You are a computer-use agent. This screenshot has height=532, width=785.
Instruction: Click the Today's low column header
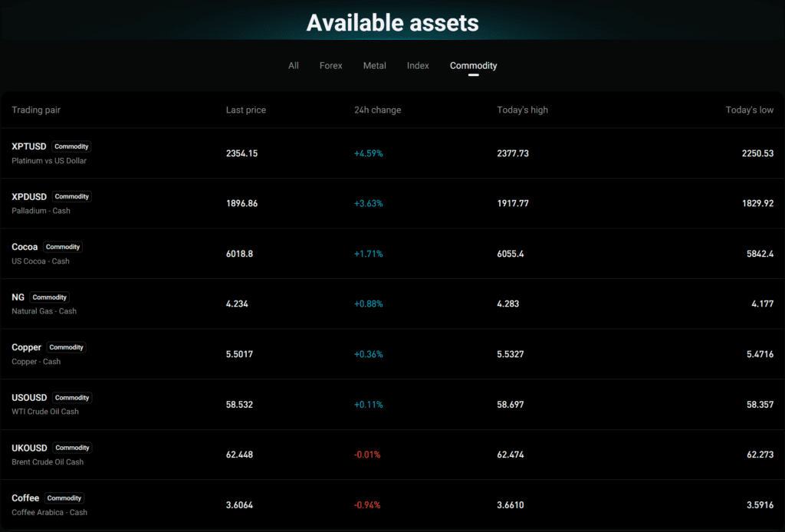pos(749,110)
